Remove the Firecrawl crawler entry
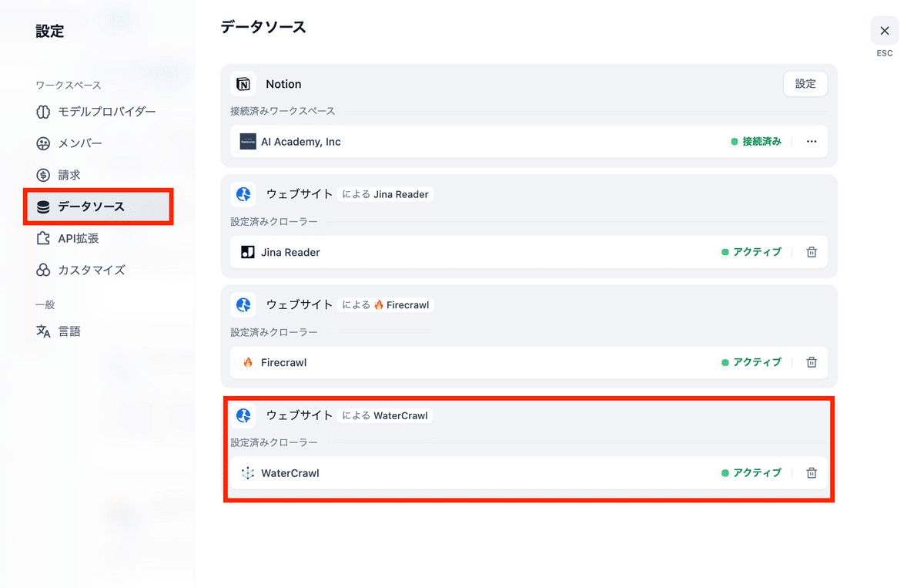924x588 pixels. [811, 362]
